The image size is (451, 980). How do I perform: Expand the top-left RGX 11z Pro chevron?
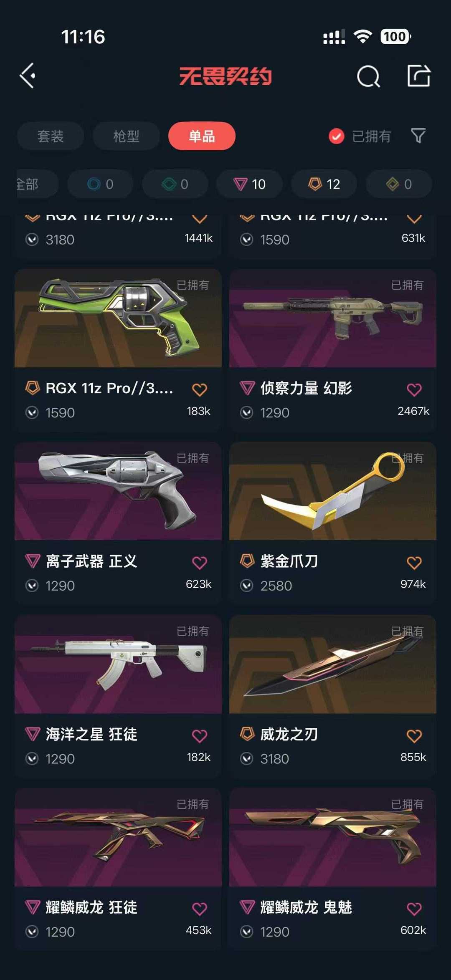pos(199,218)
